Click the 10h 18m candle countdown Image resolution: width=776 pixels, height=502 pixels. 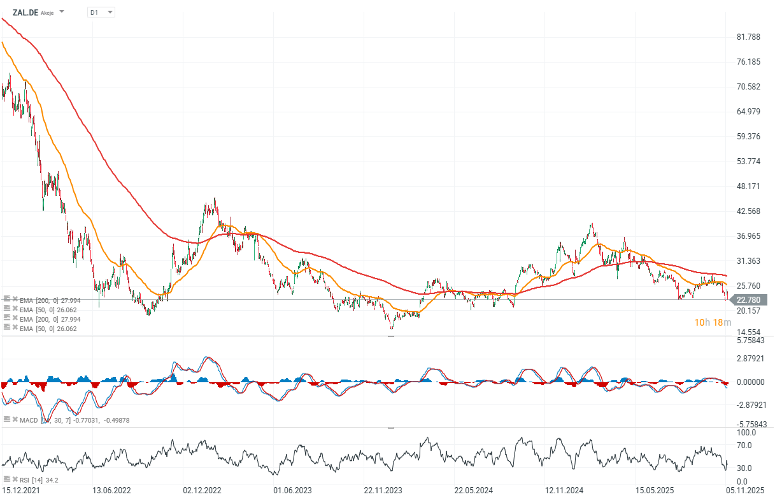(x=711, y=322)
